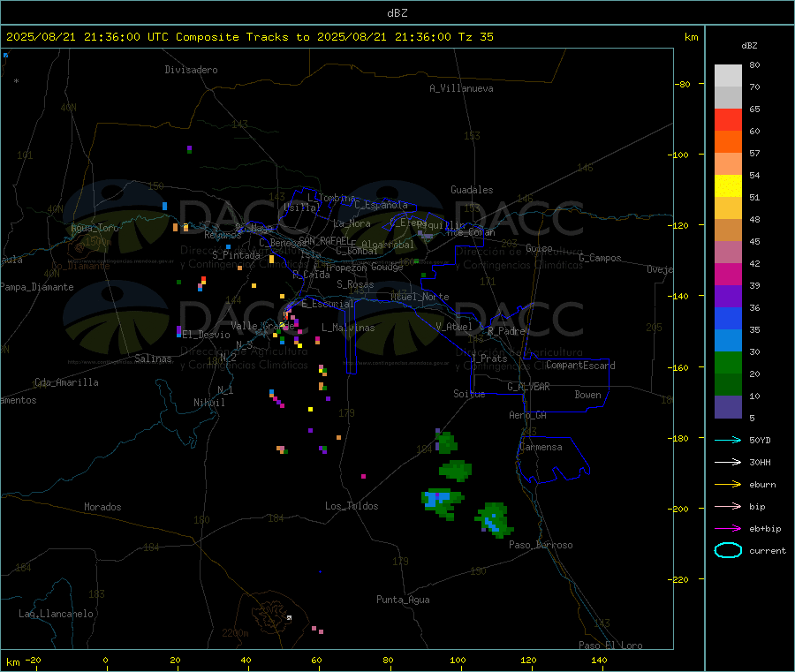Click the timestamp Composite Tracks header text

tap(249, 37)
